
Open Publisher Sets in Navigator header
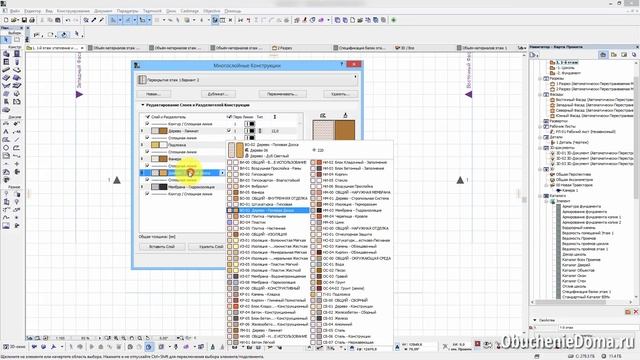tap(634, 54)
